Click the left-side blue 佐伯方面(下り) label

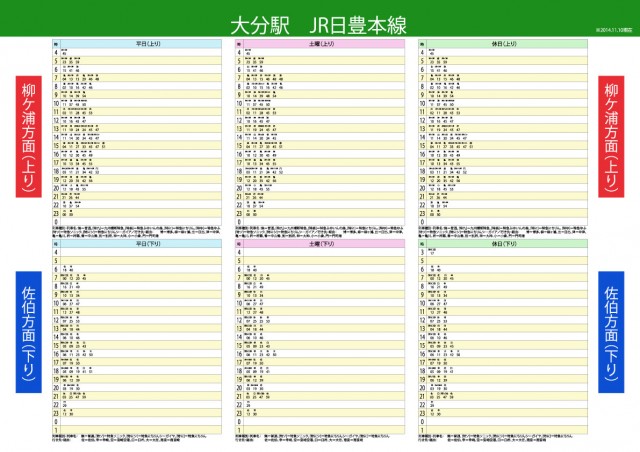(x=29, y=332)
